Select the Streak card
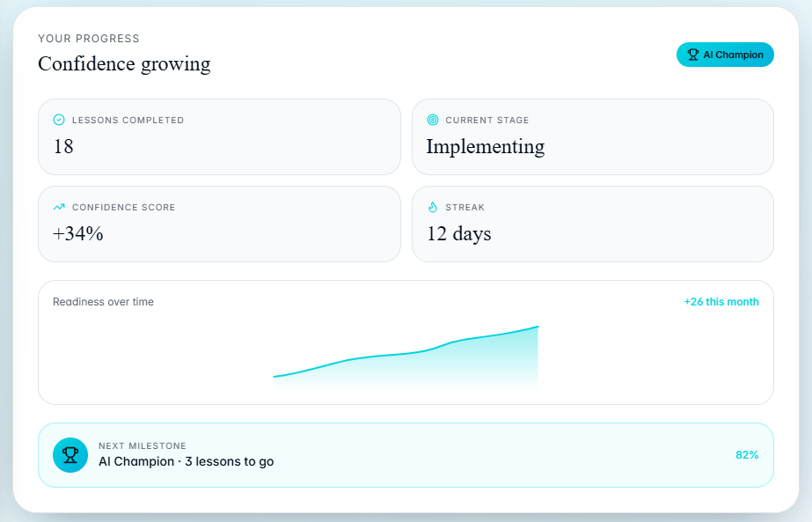This screenshot has width=812, height=522. (592, 224)
